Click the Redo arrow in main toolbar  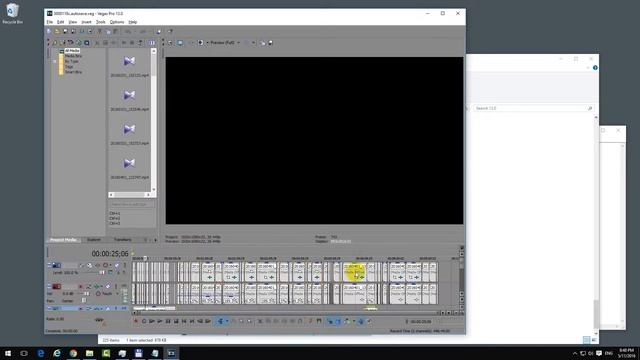tap(142, 31)
